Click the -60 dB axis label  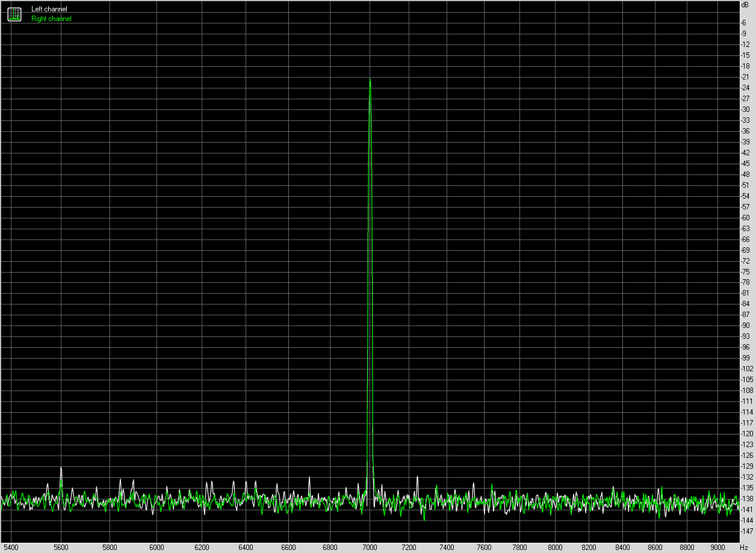click(745, 217)
